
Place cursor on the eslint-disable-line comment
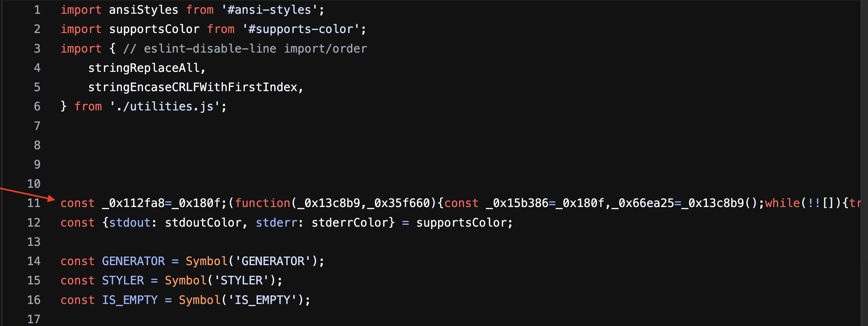click(x=245, y=49)
